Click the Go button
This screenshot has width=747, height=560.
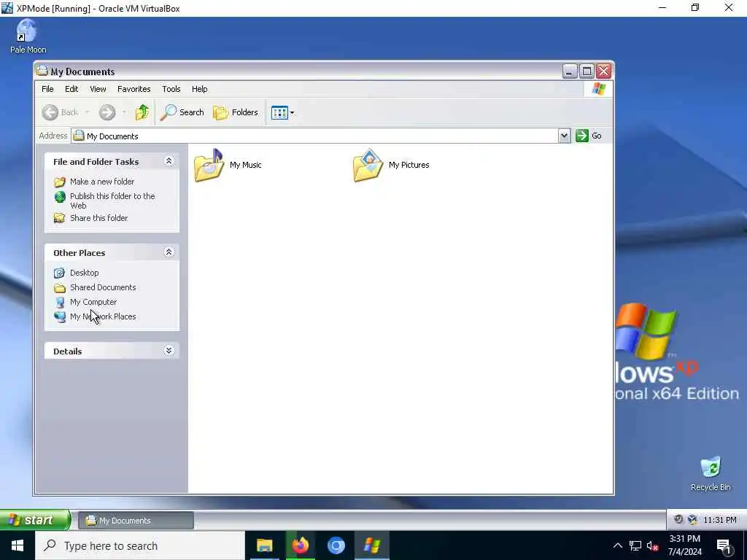coord(589,136)
